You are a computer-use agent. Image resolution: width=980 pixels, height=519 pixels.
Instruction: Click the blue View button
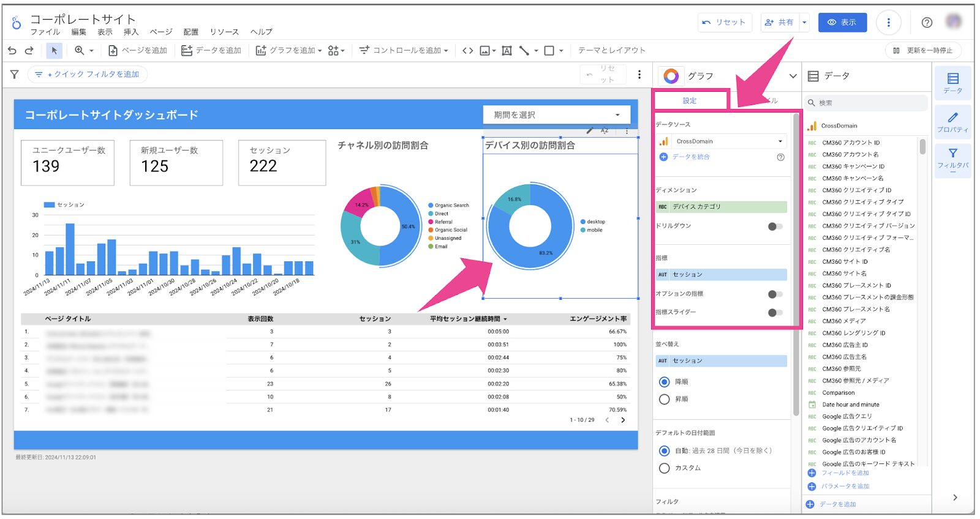(x=842, y=23)
